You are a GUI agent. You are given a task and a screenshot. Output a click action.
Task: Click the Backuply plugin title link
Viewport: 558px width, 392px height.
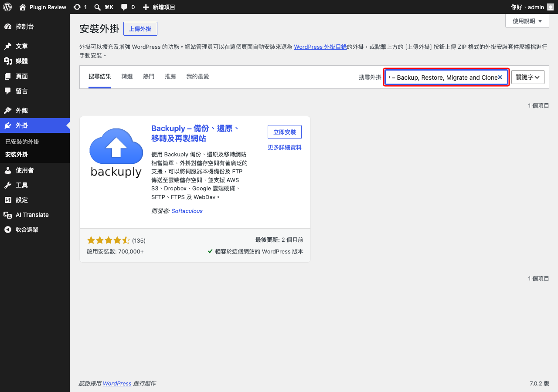pos(195,134)
